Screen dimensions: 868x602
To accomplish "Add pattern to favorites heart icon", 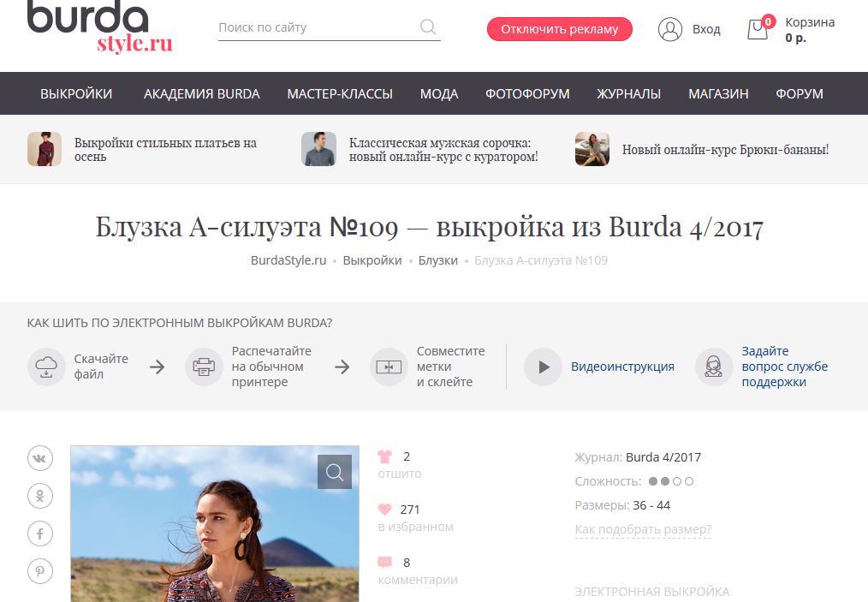I will [385, 510].
